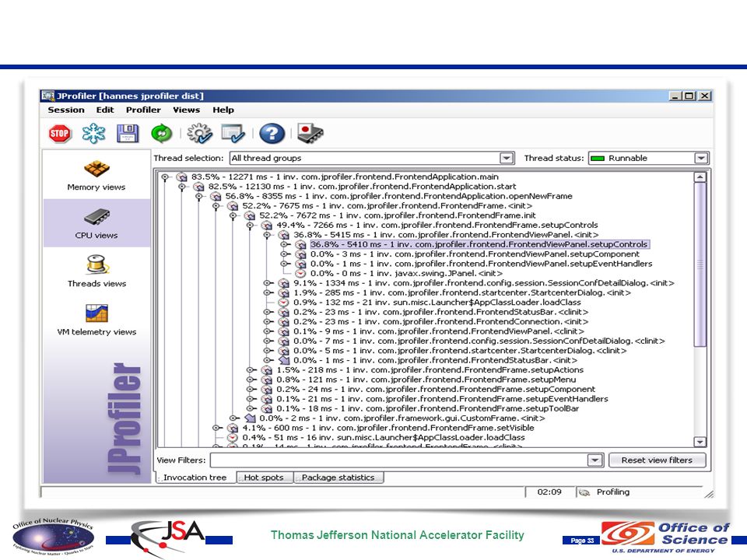Click the floppy disk save icon
The image size is (747, 560).
coord(128,133)
